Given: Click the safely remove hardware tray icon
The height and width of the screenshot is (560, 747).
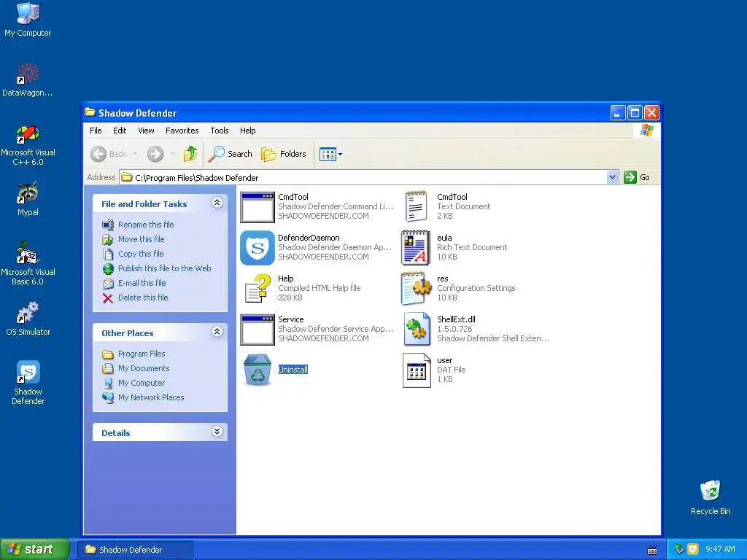Looking at the screenshot, I should coord(679,550).
